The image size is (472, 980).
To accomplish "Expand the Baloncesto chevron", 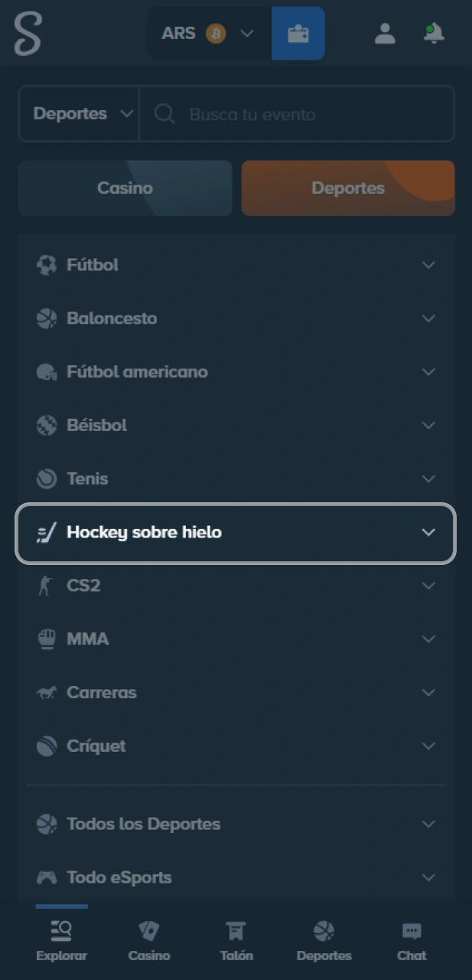I will point(428,318).
